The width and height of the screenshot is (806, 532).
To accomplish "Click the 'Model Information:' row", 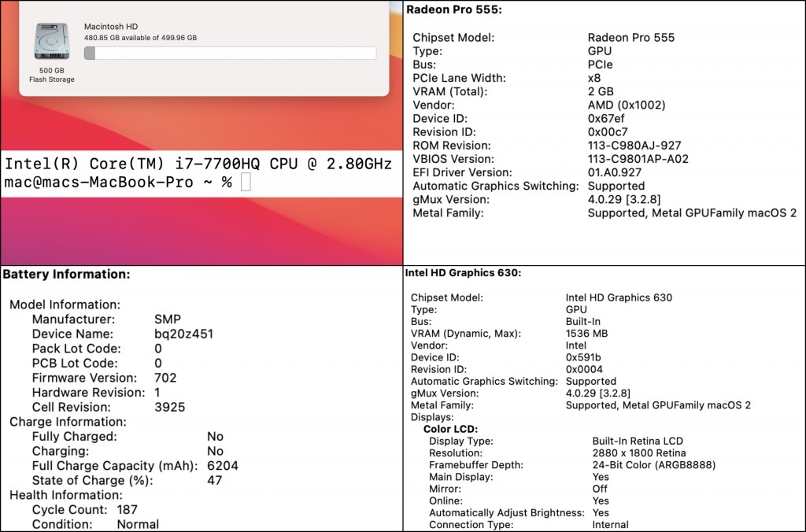I will click(65, 305).
